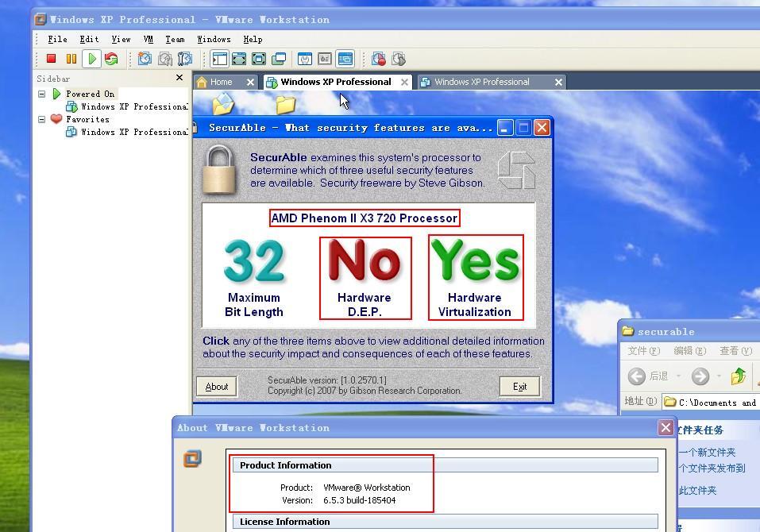
Task: Click the About button in SecurAble
Action: pos(217,387)
